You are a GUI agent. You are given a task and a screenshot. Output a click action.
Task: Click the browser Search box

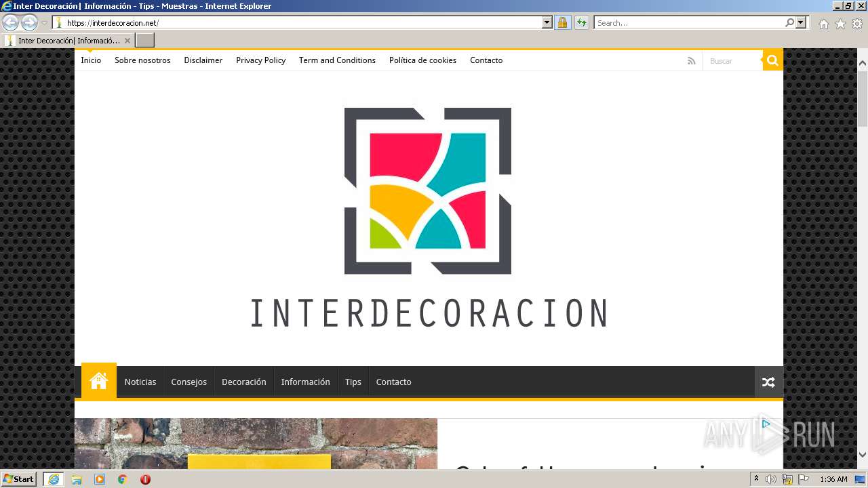(x=689, y=22)
